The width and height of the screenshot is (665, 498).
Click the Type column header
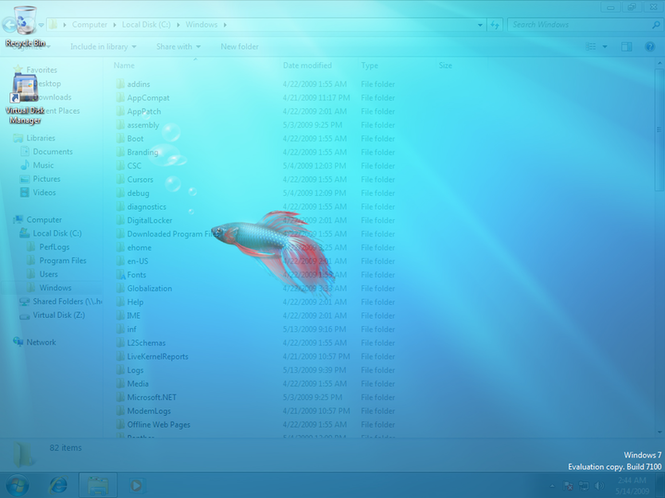pyautogui.click(x=370, y=65)
